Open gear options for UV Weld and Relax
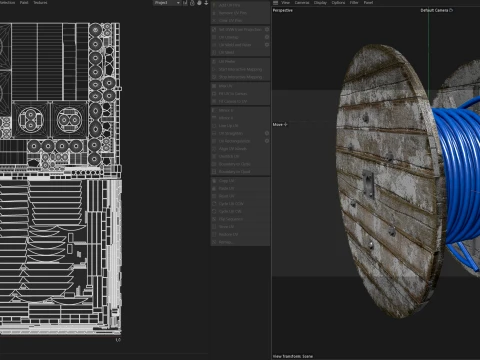The image size is (480, 360). [267, 45]
